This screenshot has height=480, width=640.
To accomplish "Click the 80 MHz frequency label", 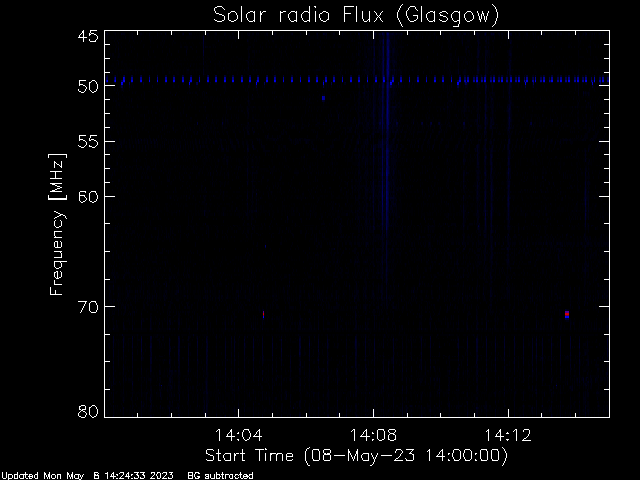I will [x=88, y=411].
